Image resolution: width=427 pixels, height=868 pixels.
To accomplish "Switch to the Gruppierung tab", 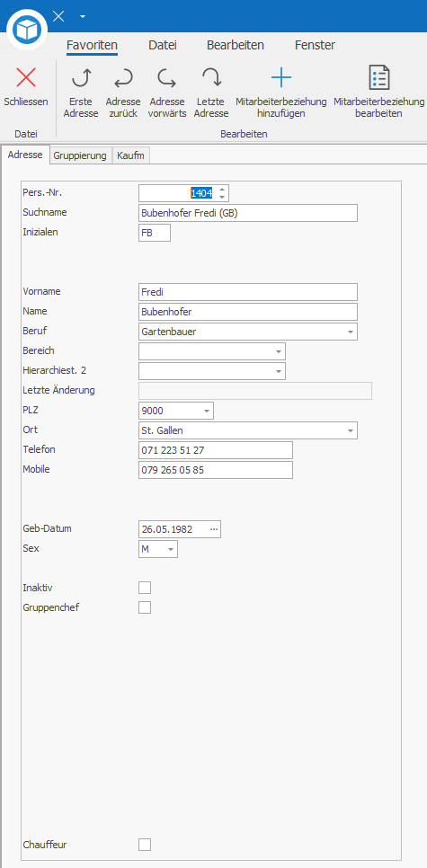I will (x=80, y=155).
